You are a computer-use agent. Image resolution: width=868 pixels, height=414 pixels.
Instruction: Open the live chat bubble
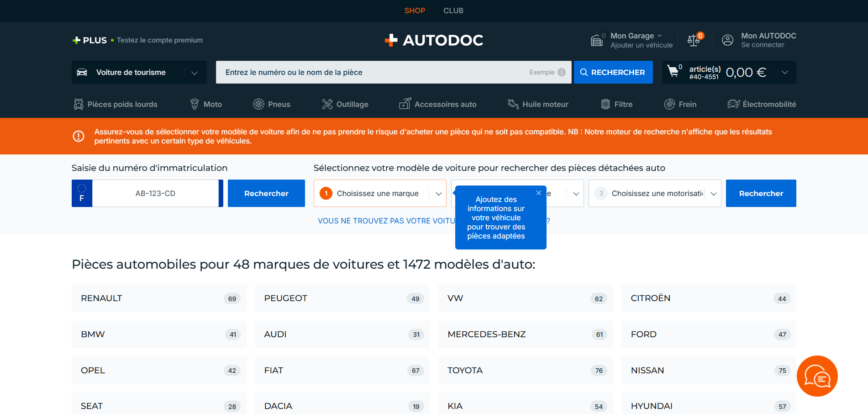(x=817, y=376)
